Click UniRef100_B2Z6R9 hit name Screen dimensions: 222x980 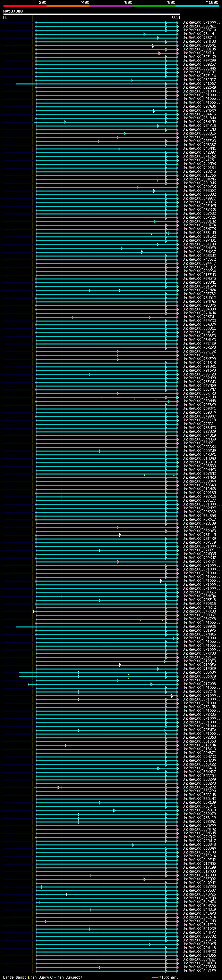(x=199, y=88)
